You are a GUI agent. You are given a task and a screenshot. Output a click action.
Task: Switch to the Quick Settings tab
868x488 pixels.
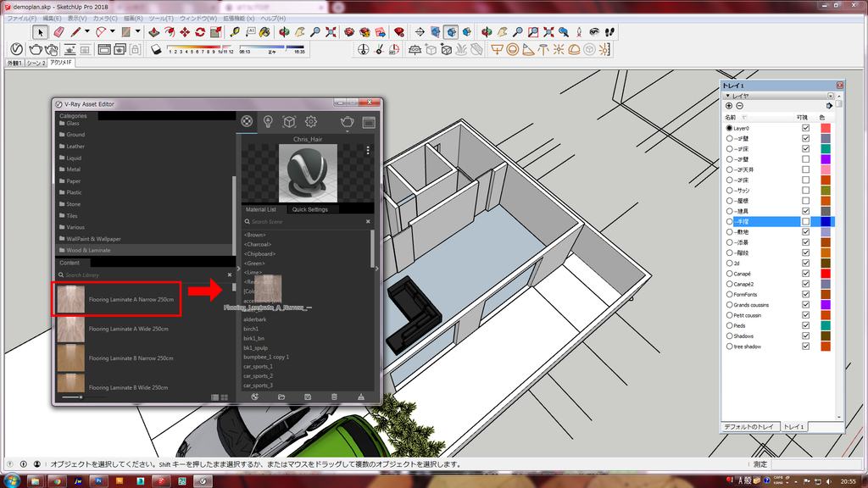[x=310, y=210]
